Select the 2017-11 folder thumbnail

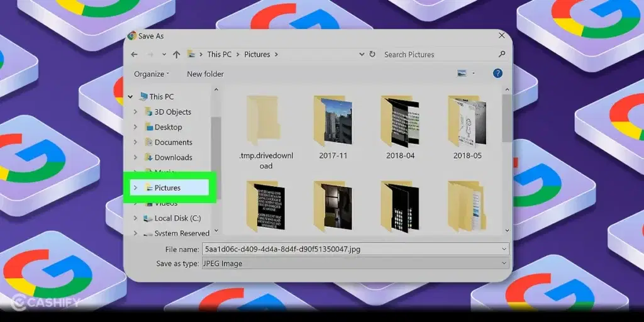pyautogui.click(x=333, y=122)
